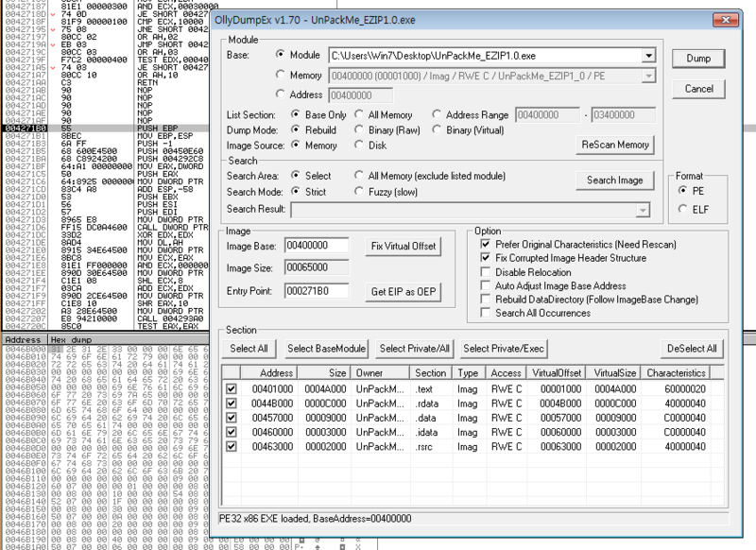Choose Address Range list section option
This screenshot has height=550, width=756.
pos(437,114)
